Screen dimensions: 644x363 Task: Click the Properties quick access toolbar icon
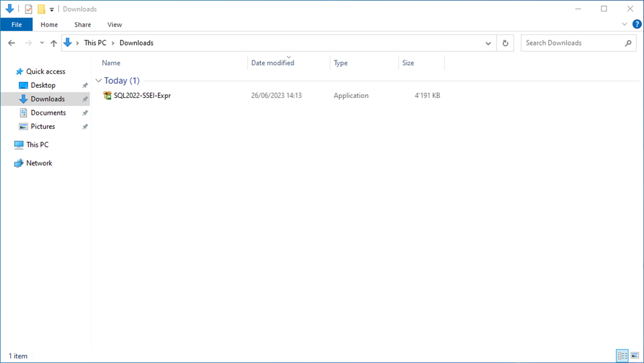click(x=28, y=9)
